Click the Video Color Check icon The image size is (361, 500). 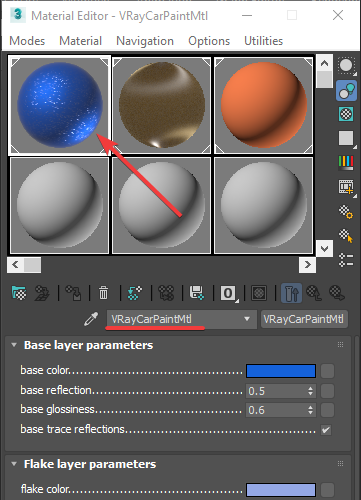pyautogui.click(x=346, y=162)
